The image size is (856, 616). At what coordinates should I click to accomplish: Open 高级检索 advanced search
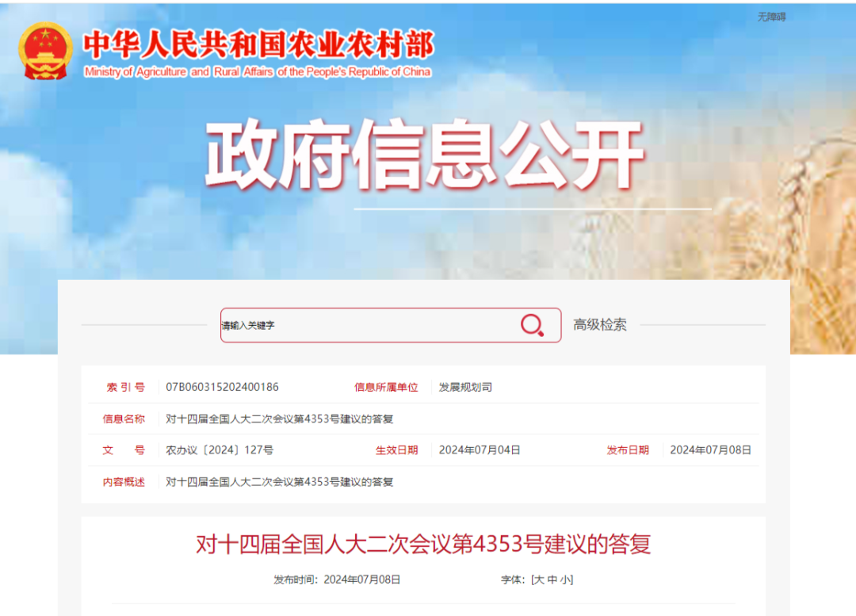coord(599,325)
